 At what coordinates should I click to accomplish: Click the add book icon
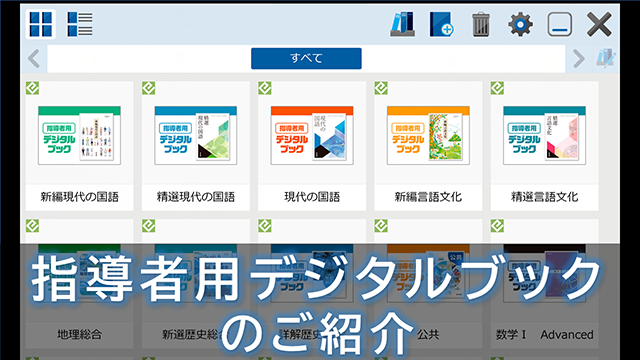pyautogui.click(x=441, y=24)
